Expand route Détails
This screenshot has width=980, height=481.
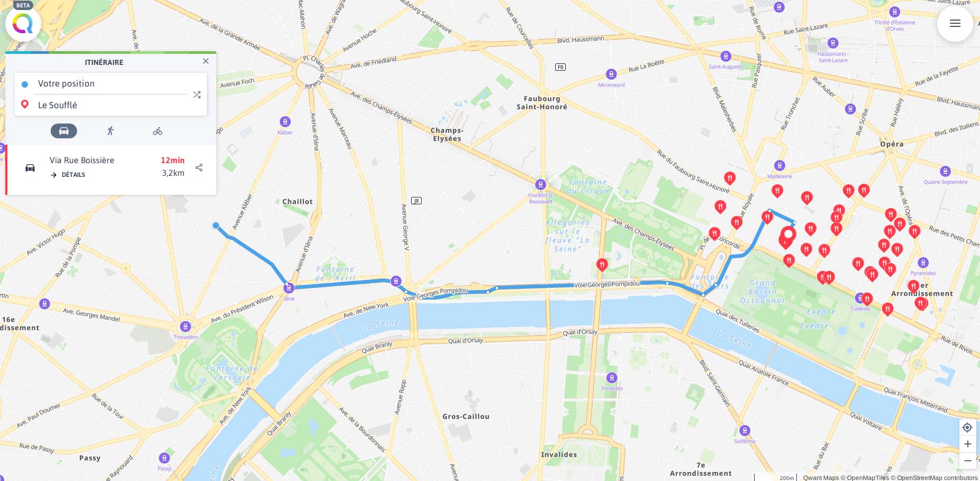(x=68, y=175)
